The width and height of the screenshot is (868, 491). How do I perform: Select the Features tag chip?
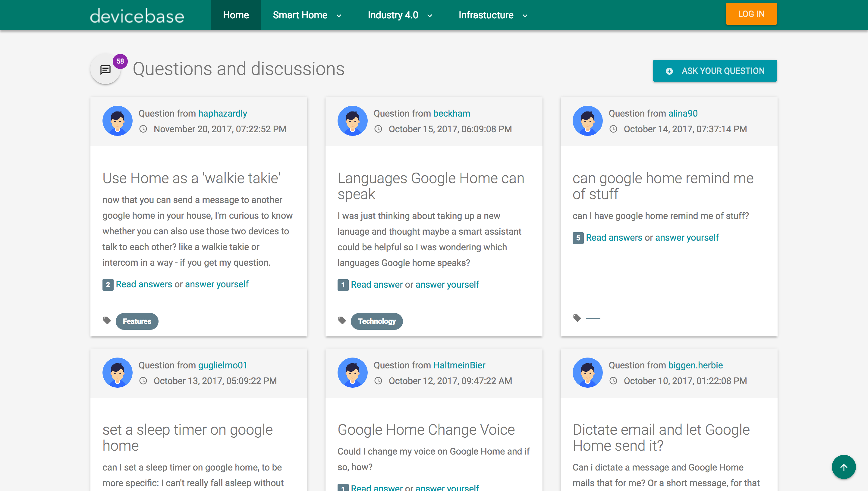(x=137, y=321)
